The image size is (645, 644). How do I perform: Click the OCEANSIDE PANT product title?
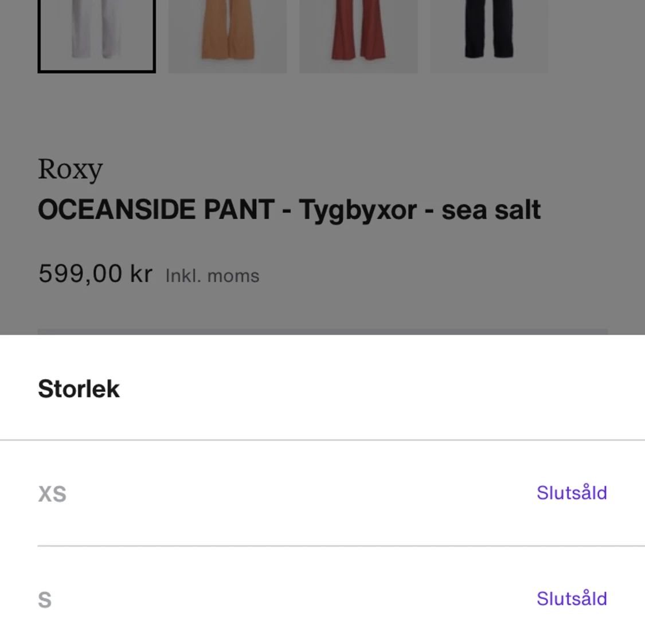point(289,210)
